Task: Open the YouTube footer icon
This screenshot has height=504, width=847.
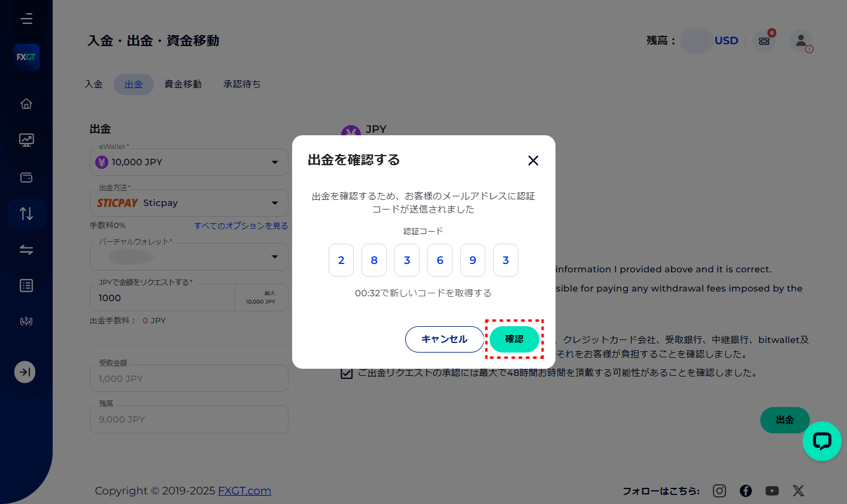Action: [x=772, y=491]
